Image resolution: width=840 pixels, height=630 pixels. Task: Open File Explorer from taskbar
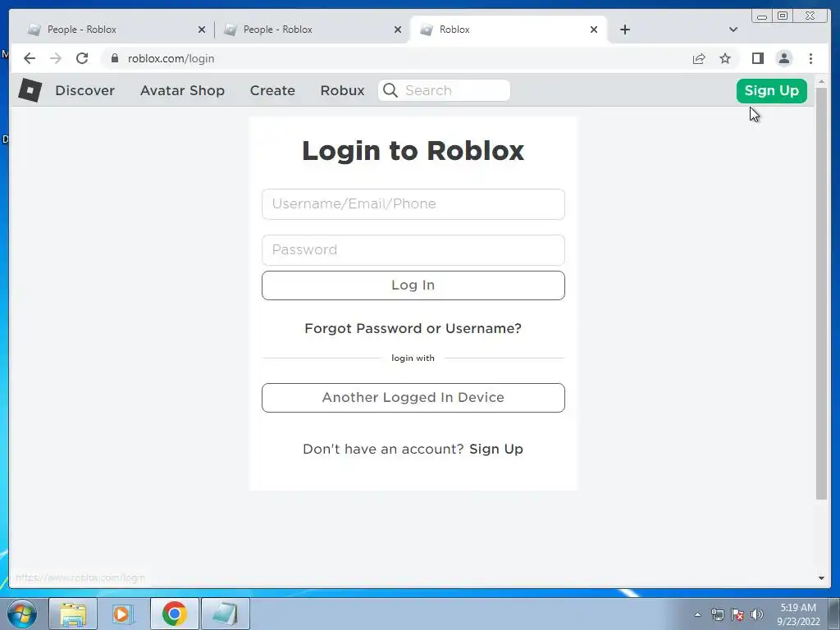tap(73, 614)
